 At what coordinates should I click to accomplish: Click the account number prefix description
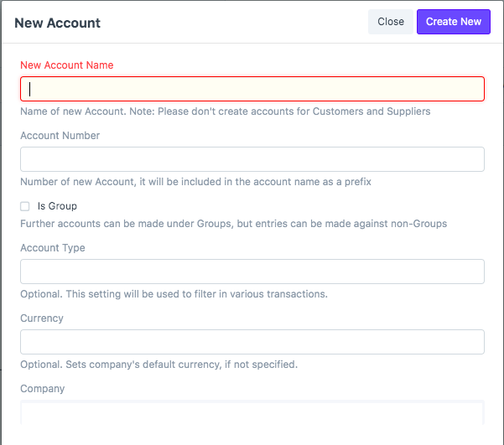tap(195, 182)
